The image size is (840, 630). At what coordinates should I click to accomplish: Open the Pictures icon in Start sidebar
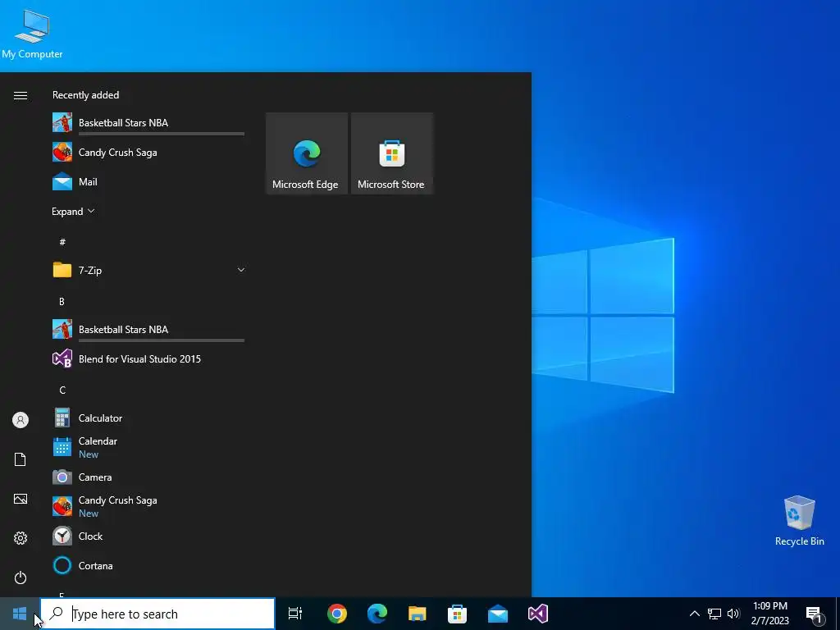point(21,500)
